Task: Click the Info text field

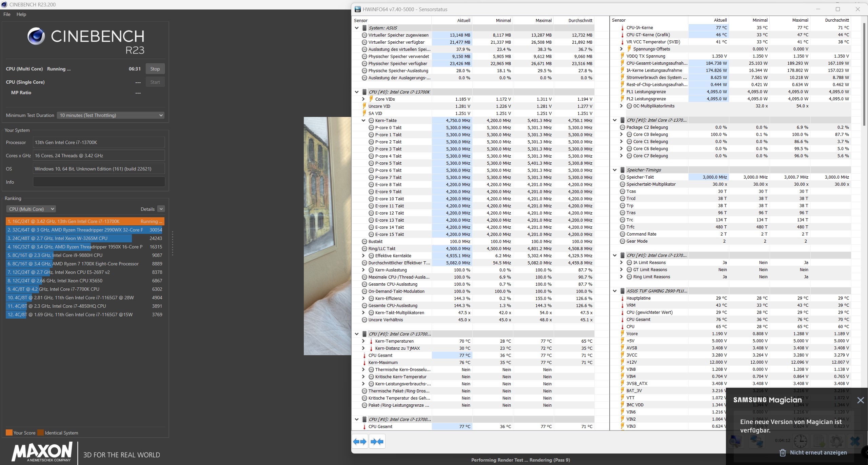Action: click(x=99, y=182)
